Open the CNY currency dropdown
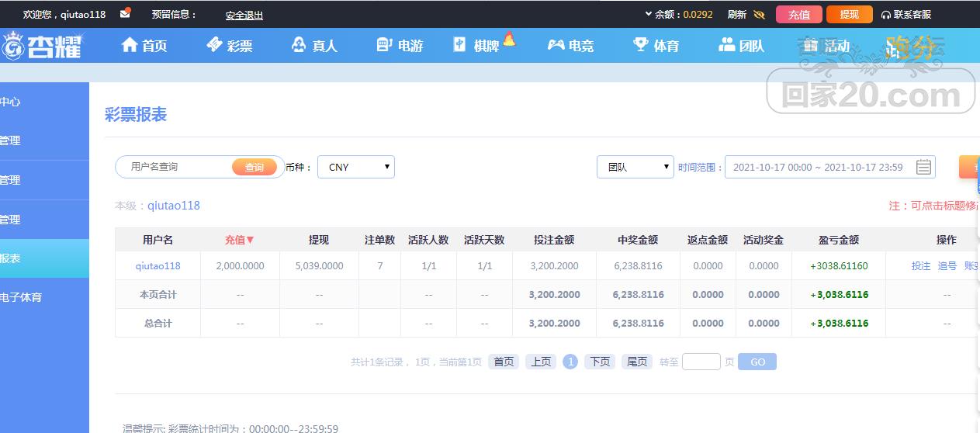 tap(356, 167)
